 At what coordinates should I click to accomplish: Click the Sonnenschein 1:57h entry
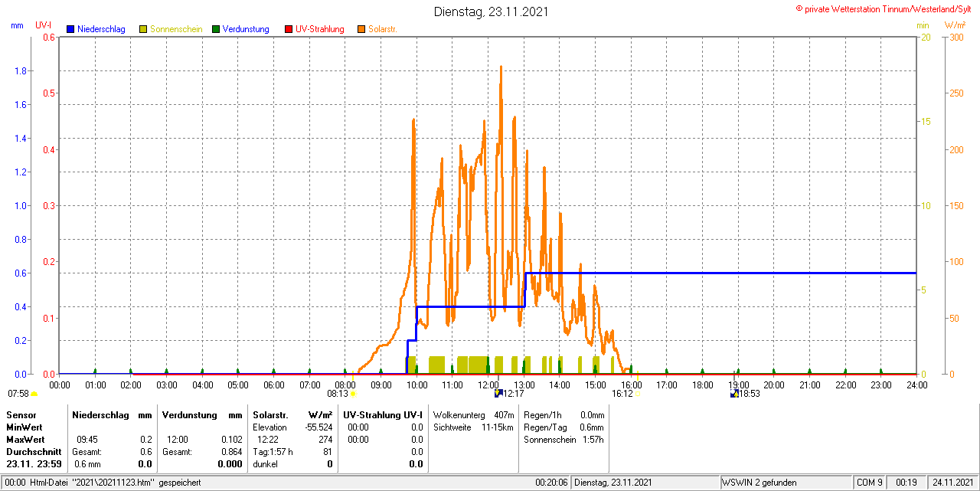point(564,440)
